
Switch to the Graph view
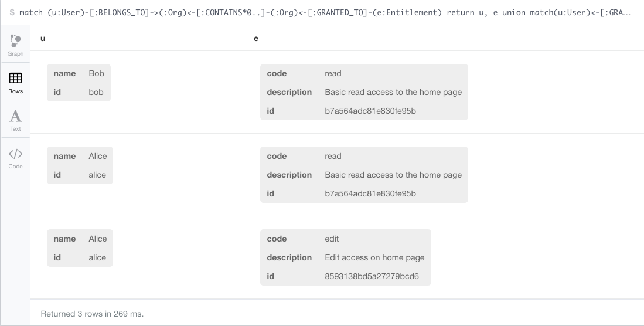click(x=15, y=45)
